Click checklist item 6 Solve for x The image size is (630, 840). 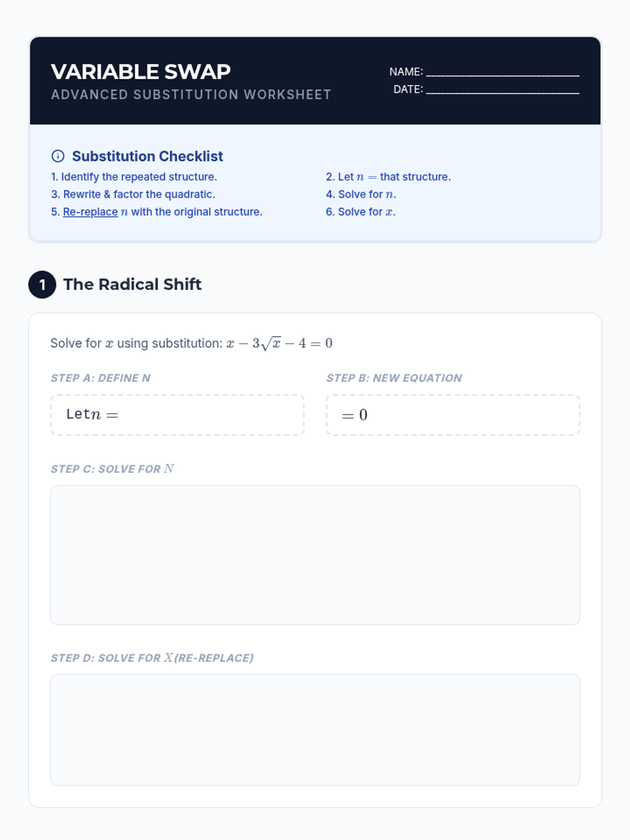[361, 212]
